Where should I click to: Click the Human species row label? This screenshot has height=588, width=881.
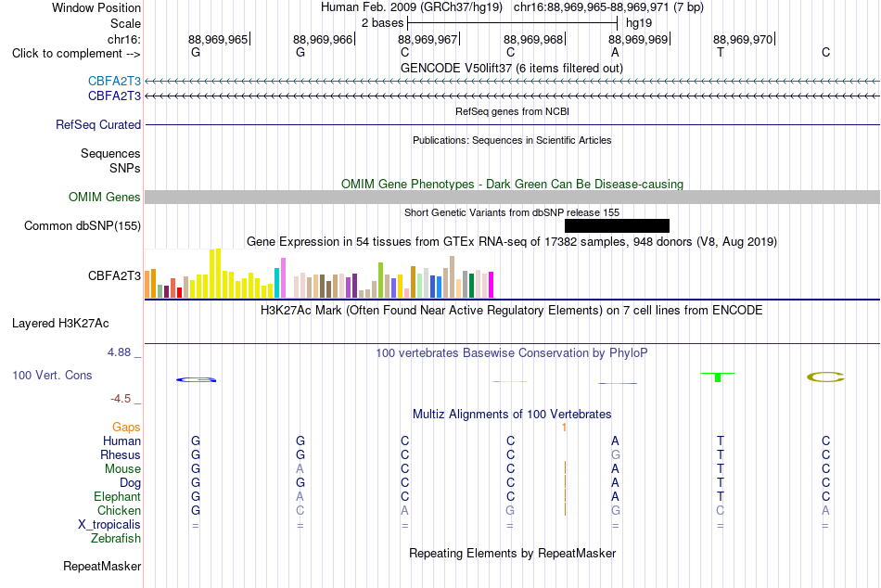pyautogui.click(x=121, y=441)
